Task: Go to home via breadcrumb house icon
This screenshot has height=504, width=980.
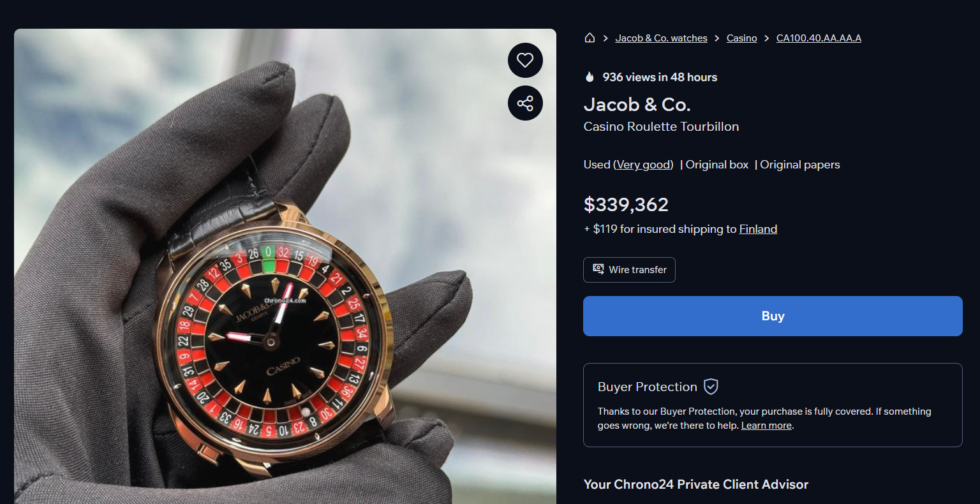Action: 590,38
